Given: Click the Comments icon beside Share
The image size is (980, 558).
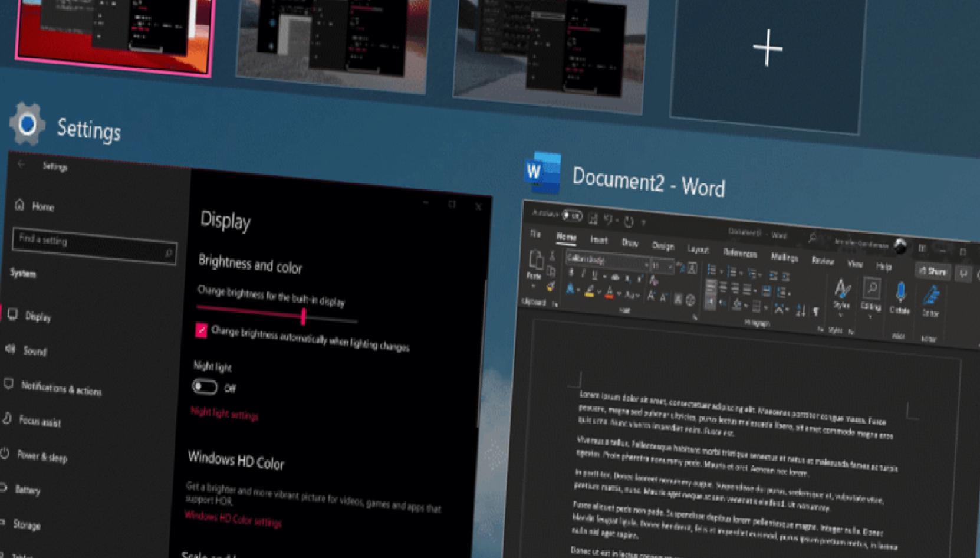Looking at the screenshot, I should [963, 273].
